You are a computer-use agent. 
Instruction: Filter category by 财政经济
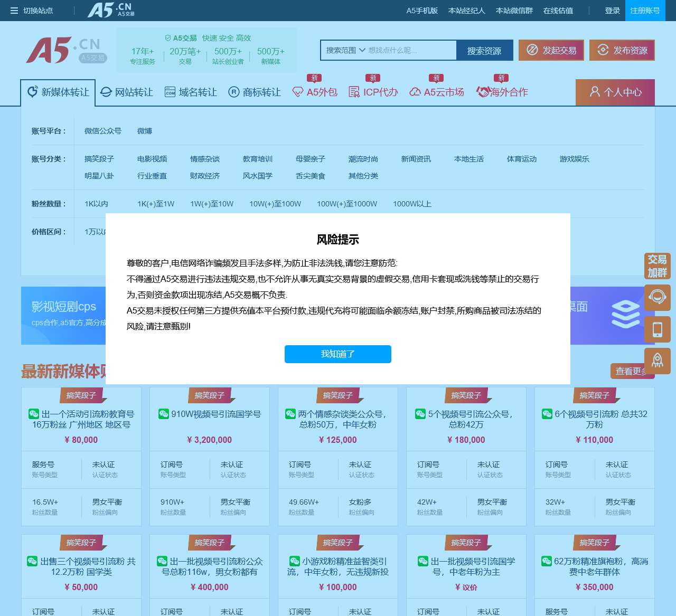205,176
